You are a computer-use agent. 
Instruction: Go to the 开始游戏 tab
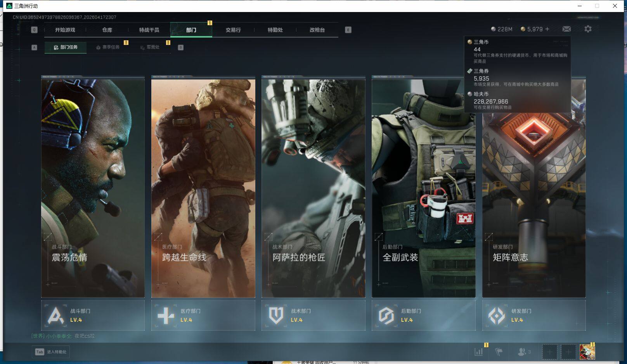pos(65,30)
